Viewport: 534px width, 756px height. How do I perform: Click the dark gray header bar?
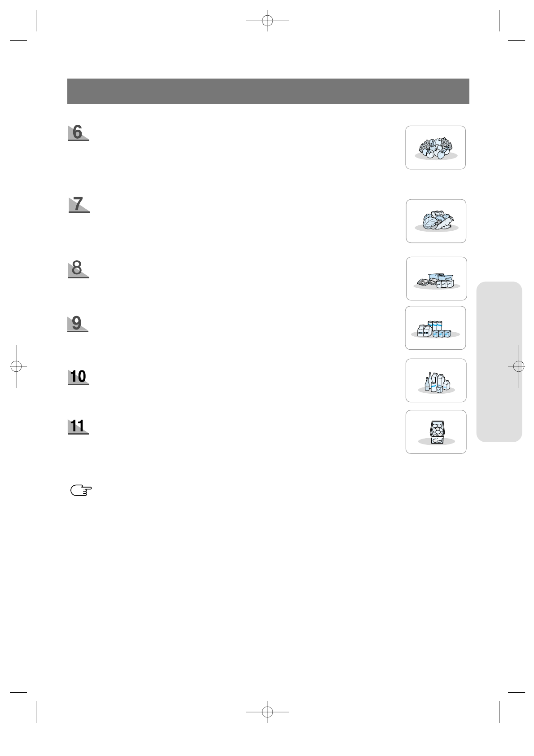click(268, 92)
